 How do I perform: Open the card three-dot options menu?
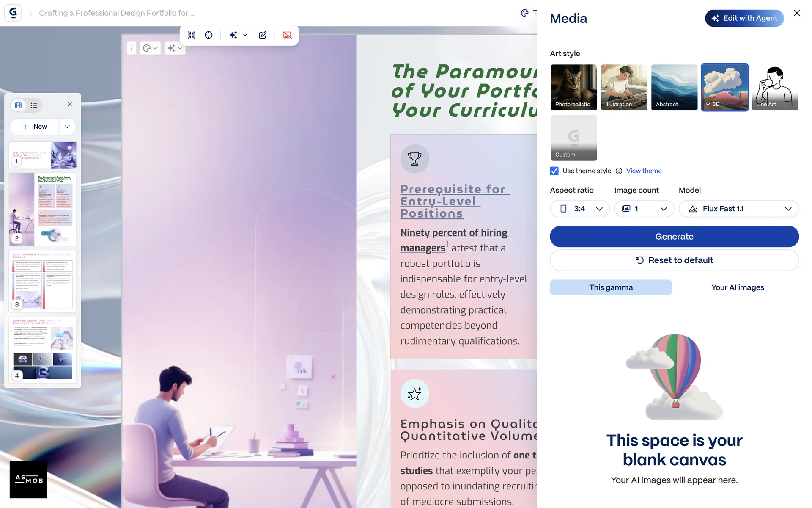[x=132, y=48]
